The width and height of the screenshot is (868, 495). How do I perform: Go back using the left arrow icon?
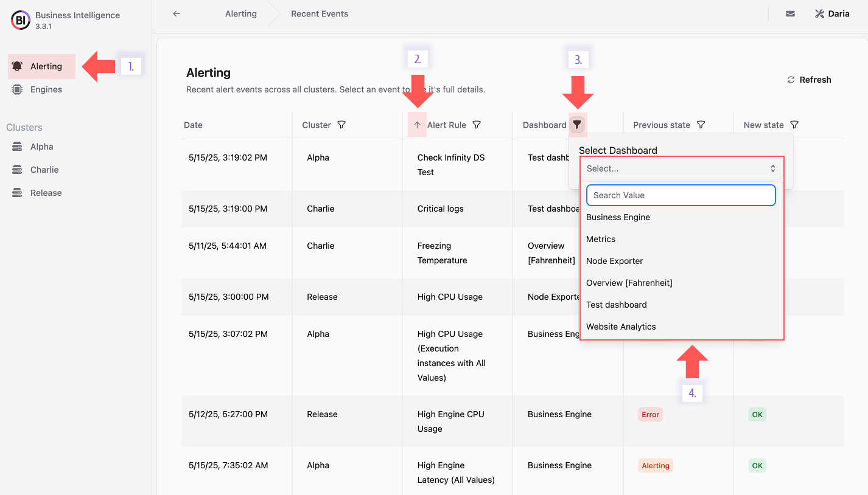(x=177, y=13)
